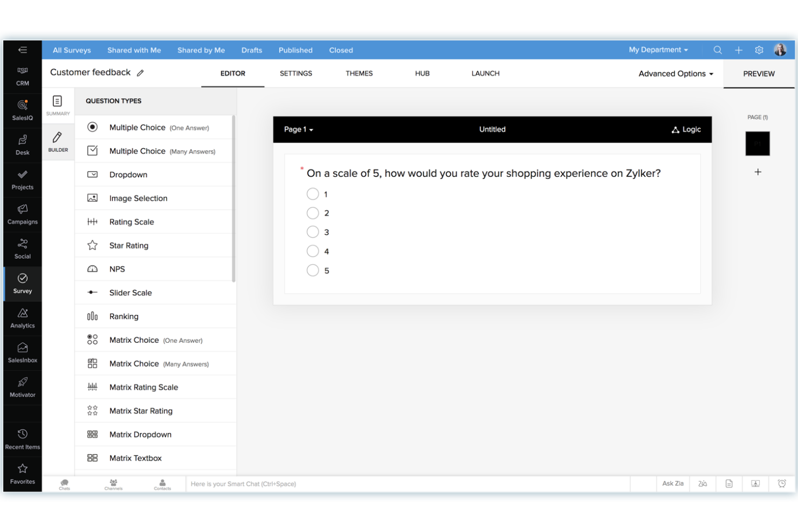Click the Builder panel icon

(58, 142)
